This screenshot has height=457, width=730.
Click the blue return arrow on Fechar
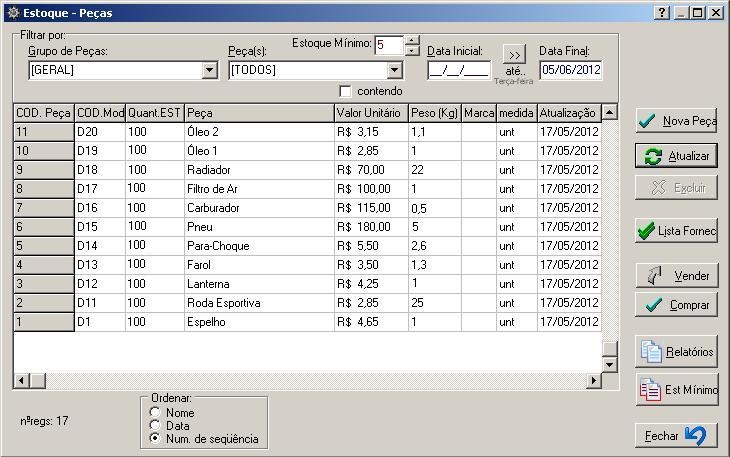696,436
